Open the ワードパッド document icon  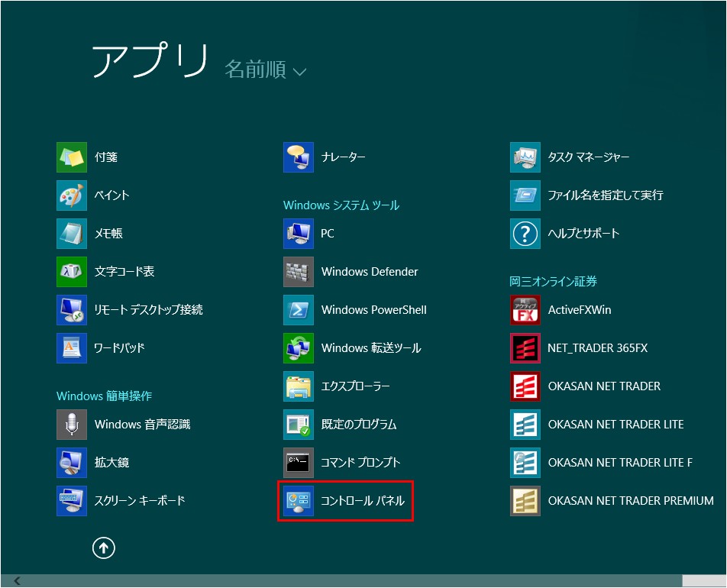[72, 347]
